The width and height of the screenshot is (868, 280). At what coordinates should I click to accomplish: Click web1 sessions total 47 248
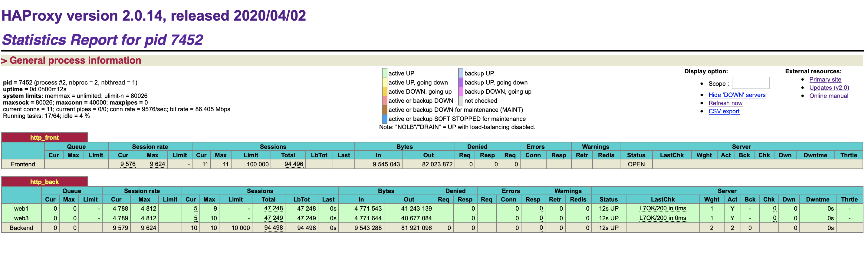coord(273,208)
